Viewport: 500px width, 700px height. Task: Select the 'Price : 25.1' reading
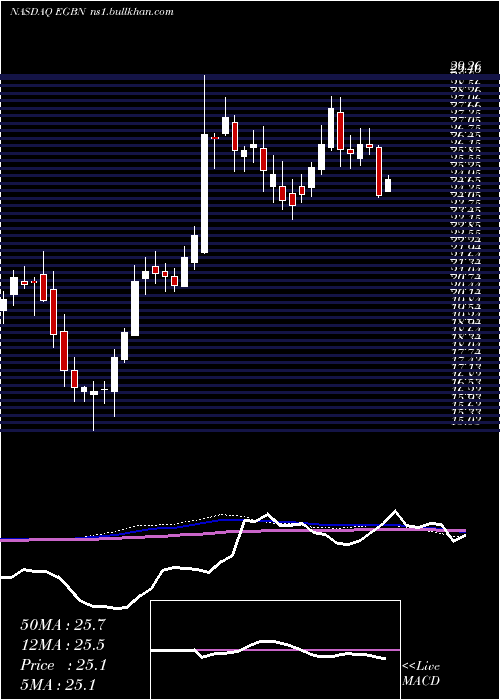63,665
